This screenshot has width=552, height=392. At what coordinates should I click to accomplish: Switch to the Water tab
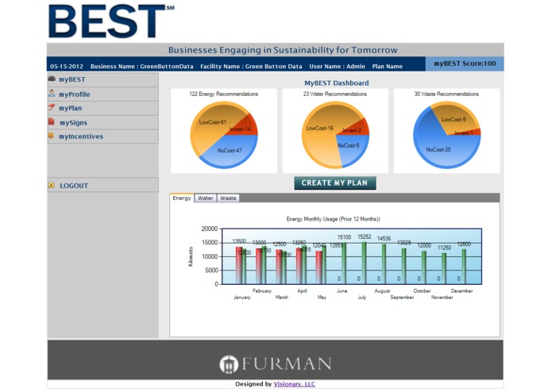coord(205,198)
